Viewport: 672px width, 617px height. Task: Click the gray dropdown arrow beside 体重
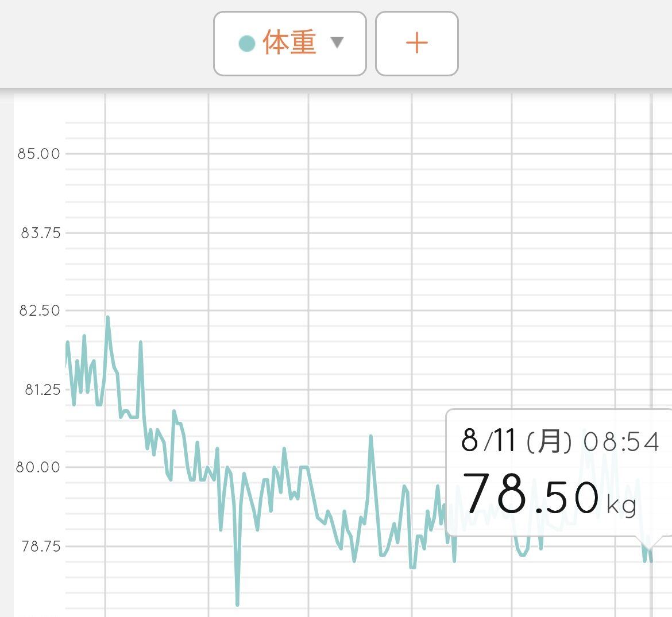tap(337, 42)
